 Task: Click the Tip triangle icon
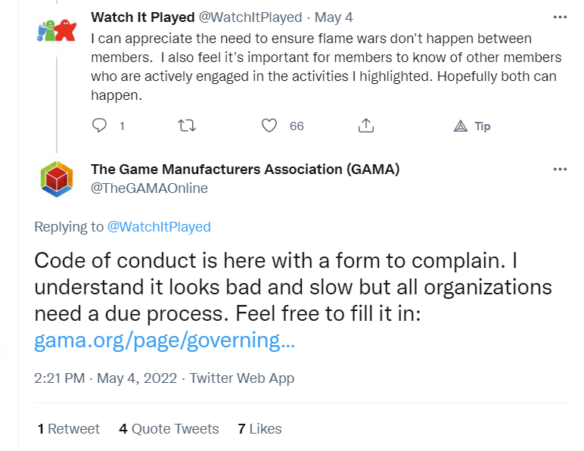[460, 126]
